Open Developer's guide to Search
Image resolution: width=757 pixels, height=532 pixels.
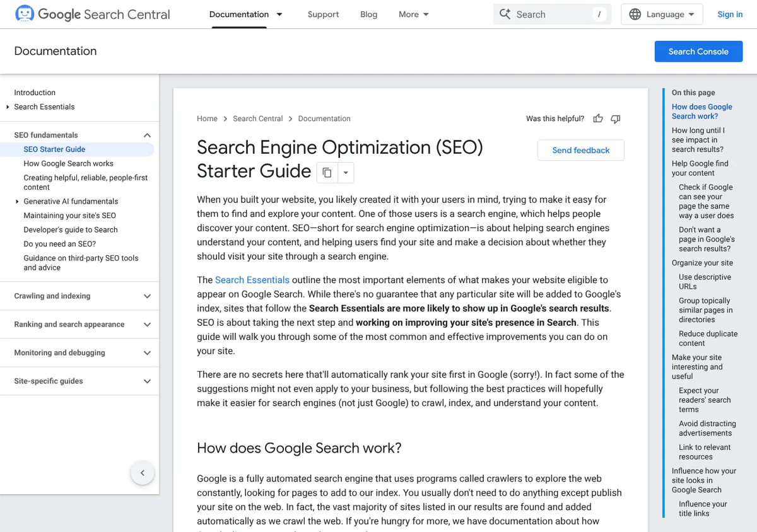71,229
